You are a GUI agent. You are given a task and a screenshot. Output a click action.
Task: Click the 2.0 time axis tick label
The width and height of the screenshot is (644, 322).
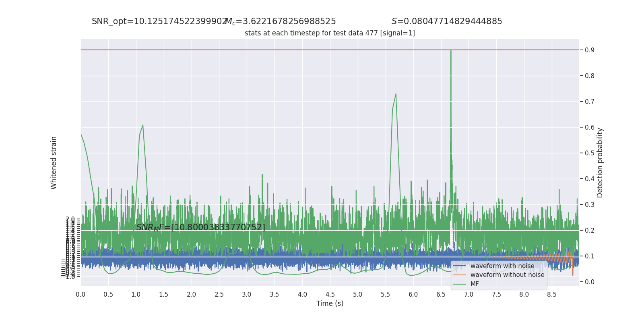click(192, 295)
